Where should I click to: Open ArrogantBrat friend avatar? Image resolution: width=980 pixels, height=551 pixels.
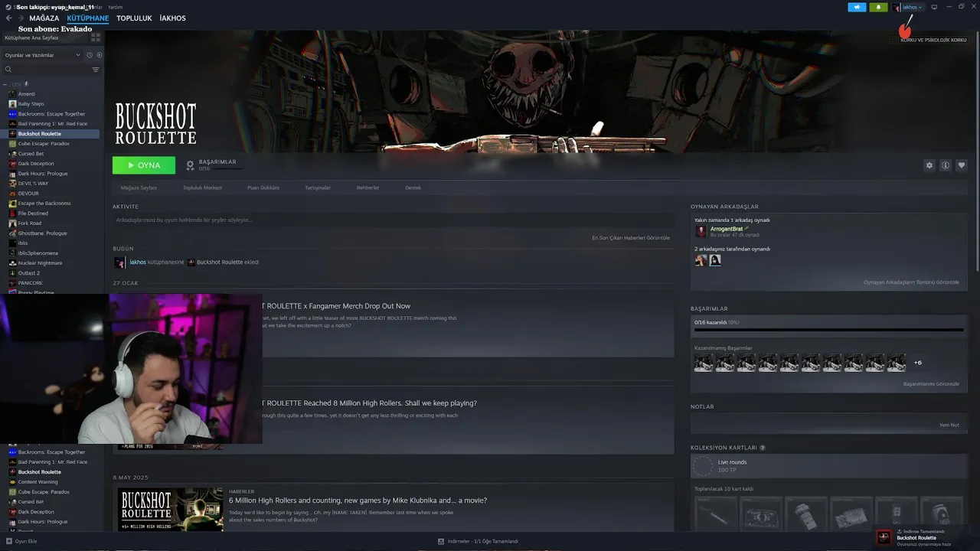click(x=701, y=231)
